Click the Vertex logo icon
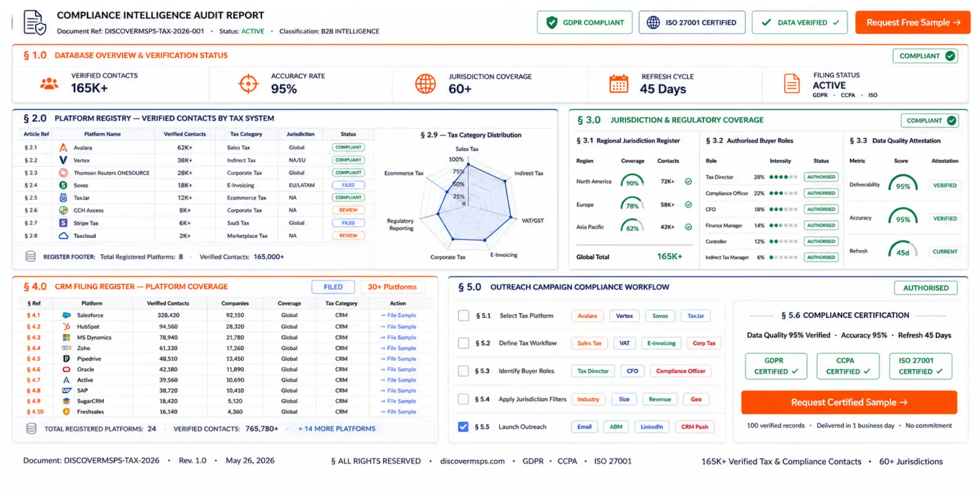Screen dimensions: 980x492 (x=63, y=160)
